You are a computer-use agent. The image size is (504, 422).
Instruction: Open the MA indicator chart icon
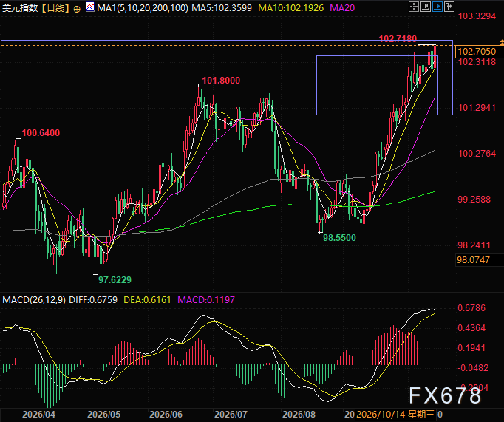[91, 7]
